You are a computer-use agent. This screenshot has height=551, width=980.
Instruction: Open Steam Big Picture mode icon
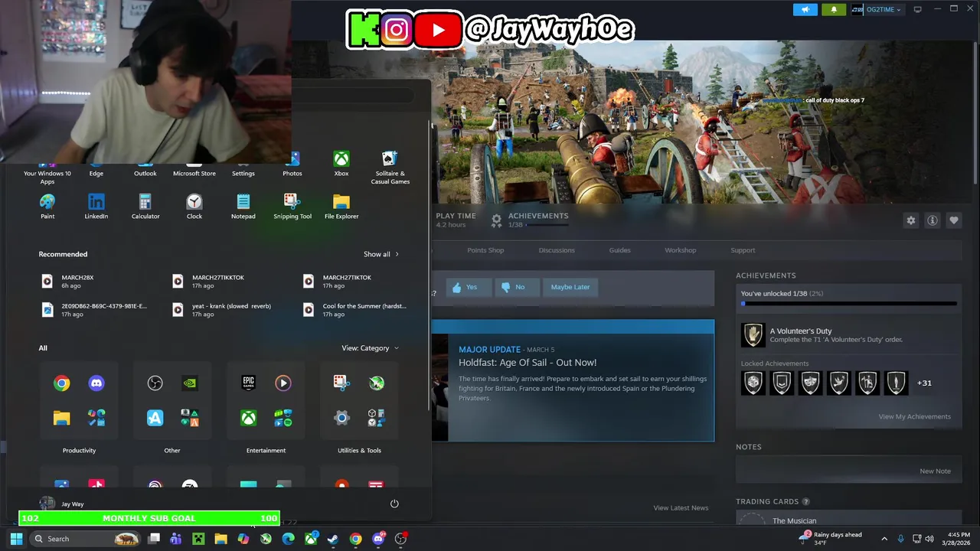click(x=917, y=9)
